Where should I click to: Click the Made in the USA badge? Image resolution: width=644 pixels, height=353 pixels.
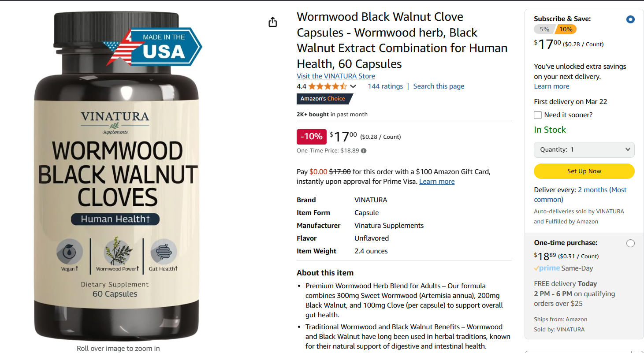pos(153,47)
